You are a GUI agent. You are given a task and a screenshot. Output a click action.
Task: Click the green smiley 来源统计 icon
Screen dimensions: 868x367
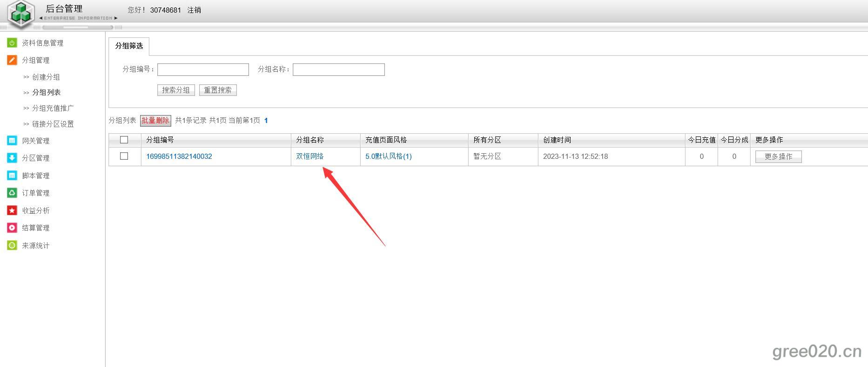pyautogui.click(x=12, y=245)
